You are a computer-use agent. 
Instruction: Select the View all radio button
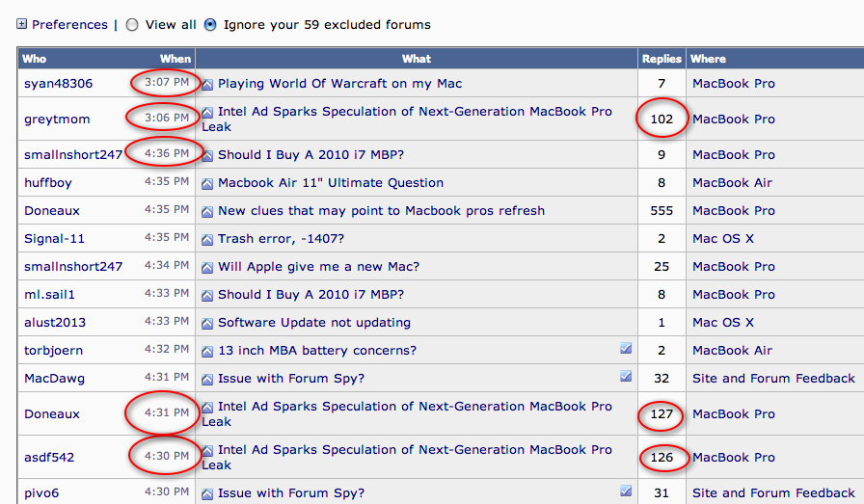pyautogui.click(x=132, y=25)
